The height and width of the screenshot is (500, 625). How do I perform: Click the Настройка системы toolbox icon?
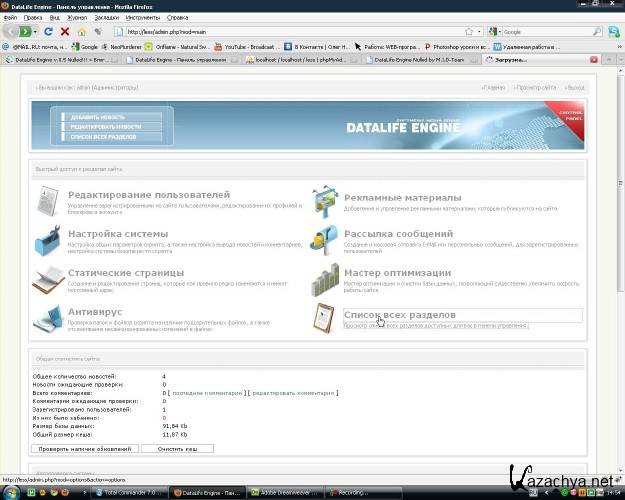(x=48, y=241)
